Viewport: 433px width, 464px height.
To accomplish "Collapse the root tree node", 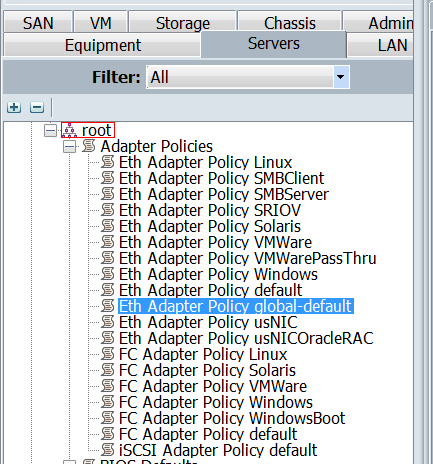I will click(x=50, y=130).
